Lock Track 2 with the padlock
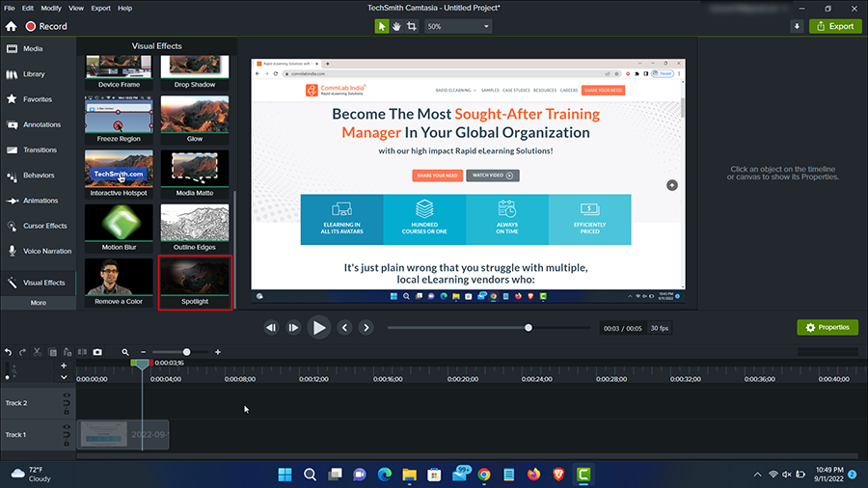The height and width of the screenshot is (488, 868). tap(67, 412)
